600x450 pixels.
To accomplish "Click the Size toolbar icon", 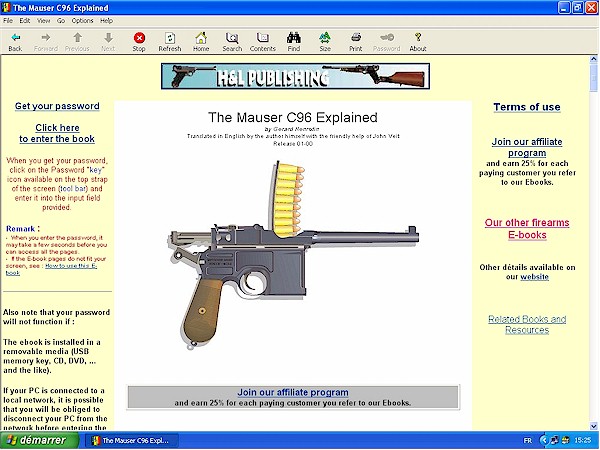I will coord(325,38).
